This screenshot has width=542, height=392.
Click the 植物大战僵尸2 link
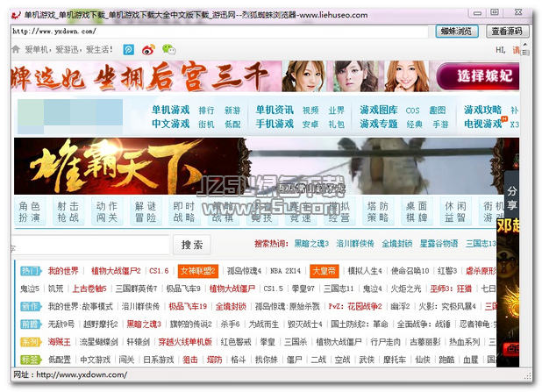[x=116, y=271]
